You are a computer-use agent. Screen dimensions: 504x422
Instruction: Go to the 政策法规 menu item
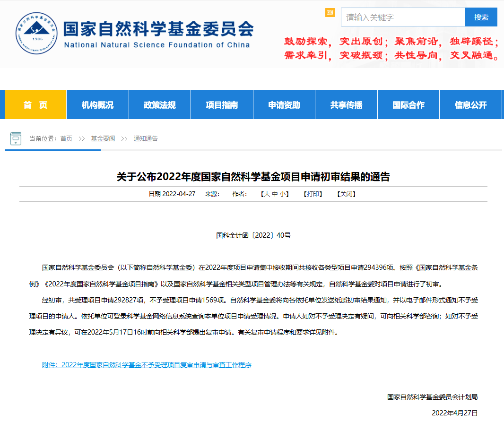[159, 105]
